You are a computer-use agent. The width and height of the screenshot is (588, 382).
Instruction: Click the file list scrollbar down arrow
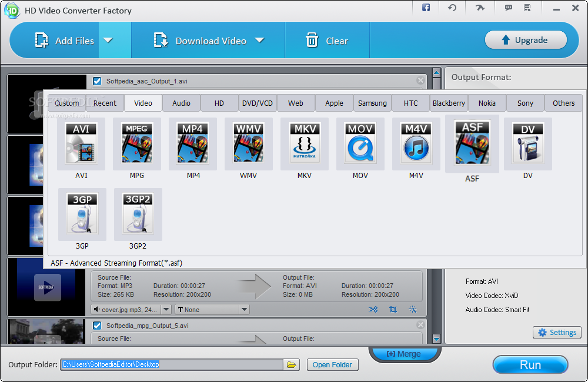point(436,339)
